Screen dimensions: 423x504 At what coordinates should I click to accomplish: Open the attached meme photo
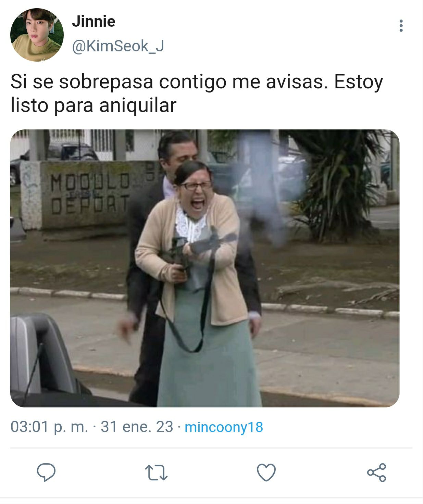205,268
